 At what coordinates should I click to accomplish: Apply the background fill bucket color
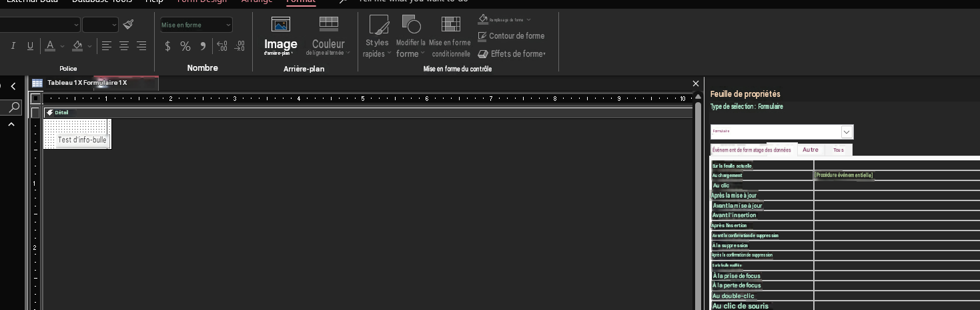(77, 45)
